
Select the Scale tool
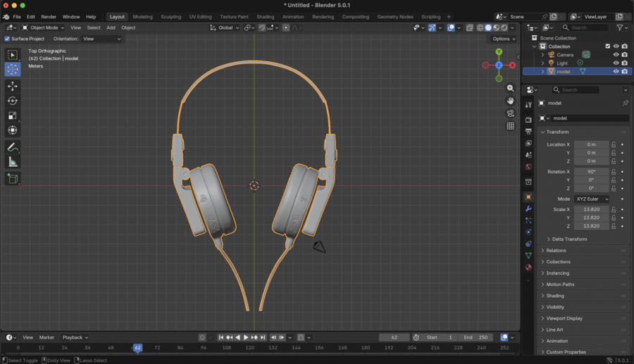13,115
